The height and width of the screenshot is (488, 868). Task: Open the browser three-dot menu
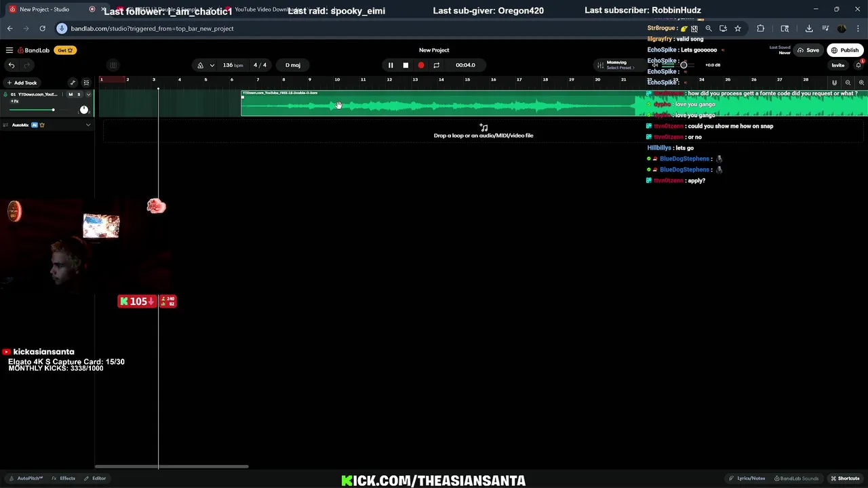859,28
